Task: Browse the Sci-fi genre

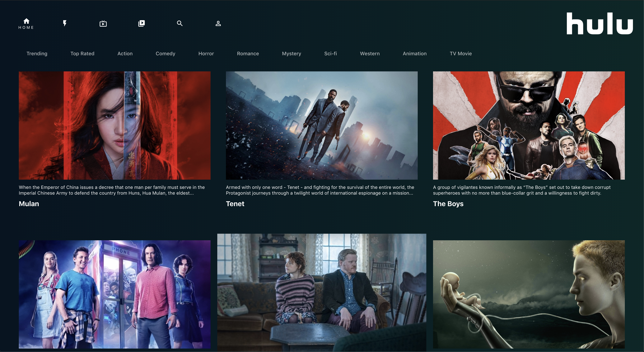Action: (x=330, y=54)
